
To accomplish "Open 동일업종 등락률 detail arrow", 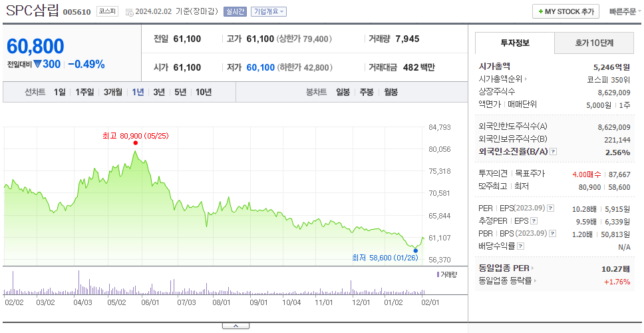I will point(535,281).
